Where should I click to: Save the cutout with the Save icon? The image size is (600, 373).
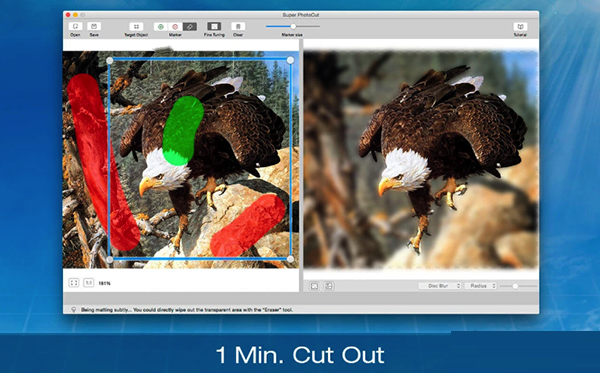[94, 26]
